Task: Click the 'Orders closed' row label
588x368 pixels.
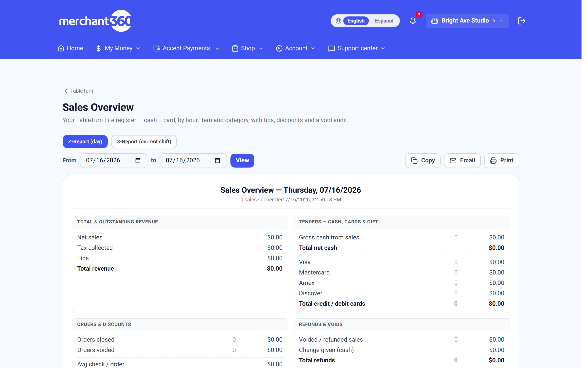Action: coord(96,339)
